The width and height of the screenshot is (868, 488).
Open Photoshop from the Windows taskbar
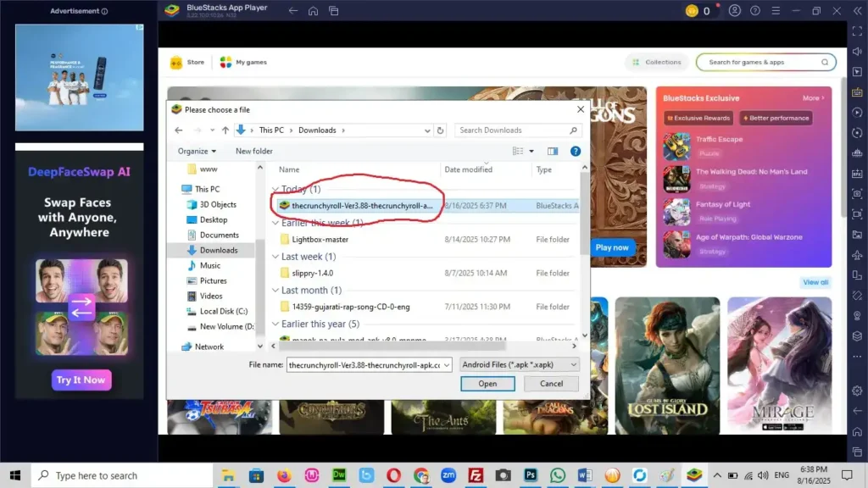tap(531, 475)
